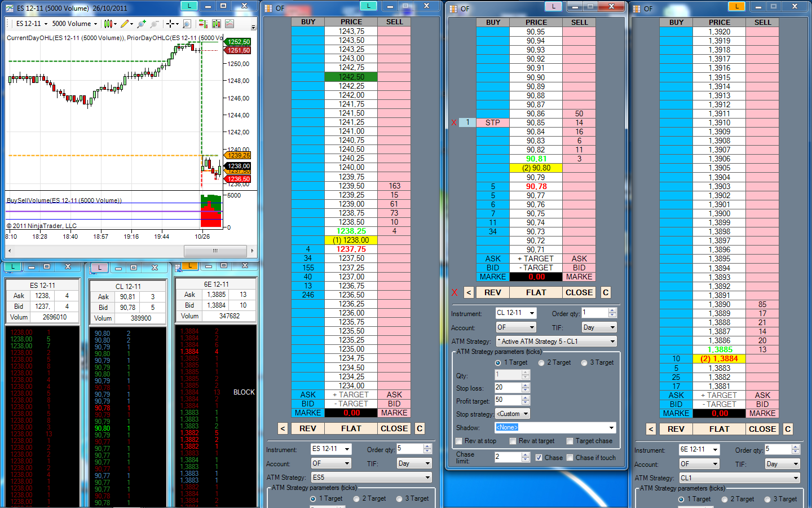Screen dimensions: 812x508
Task: Click REV button in 6E SuperDOM
Action: [676, 429]
